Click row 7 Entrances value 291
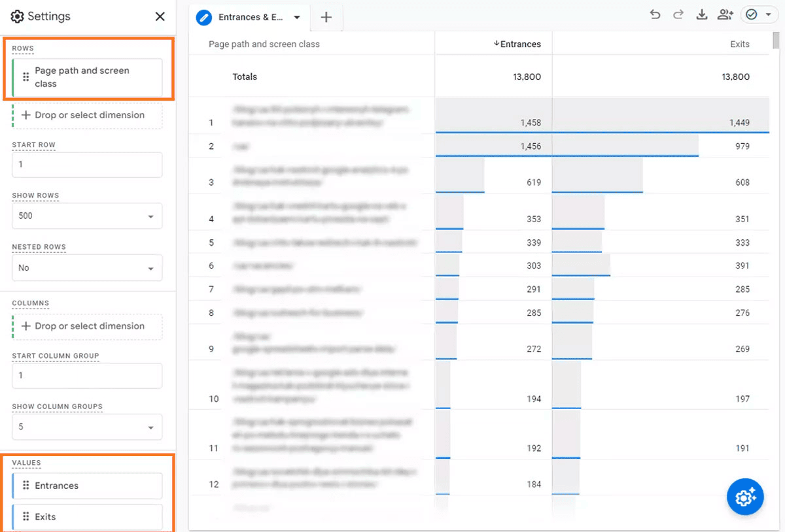This screenshot has width=785, height=532. [x=534, y=289]
